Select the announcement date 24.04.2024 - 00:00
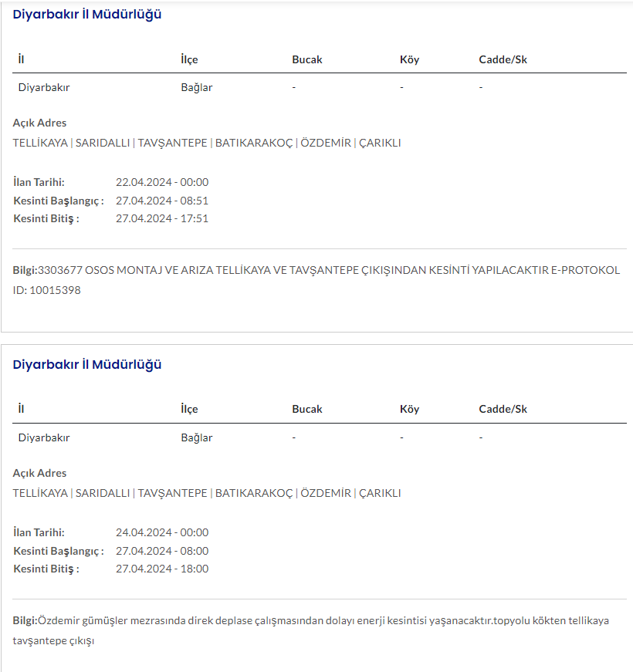This screenshot has height=672, width=633. click(x=162, y=532)
